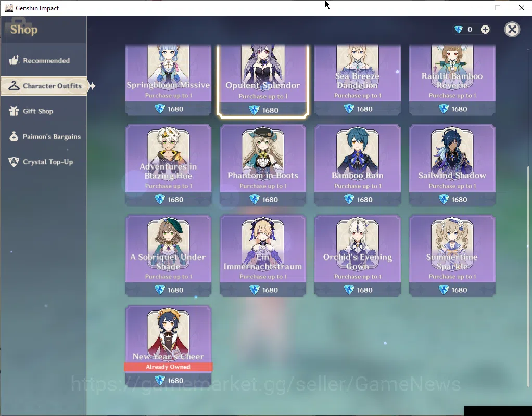Open the Crystal Top-Up tab
Image resolution: width=532 pixels, height=416 pixels.
[43, 162]
